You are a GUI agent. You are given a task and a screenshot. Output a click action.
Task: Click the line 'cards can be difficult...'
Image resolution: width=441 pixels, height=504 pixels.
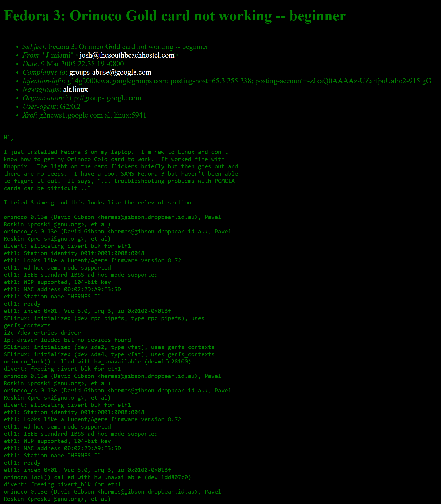click(47, 188)
